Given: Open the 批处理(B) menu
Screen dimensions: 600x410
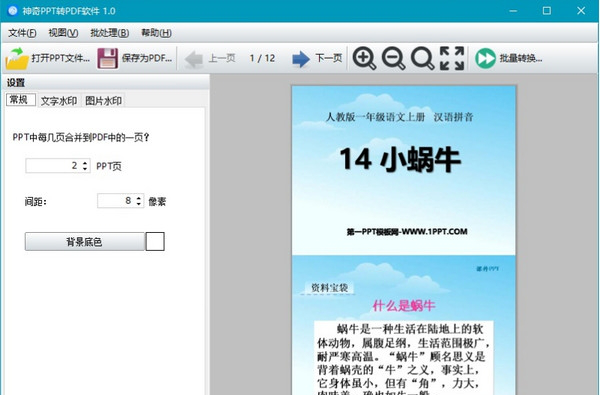Looking at the screenshot, I should coord(109,33).
